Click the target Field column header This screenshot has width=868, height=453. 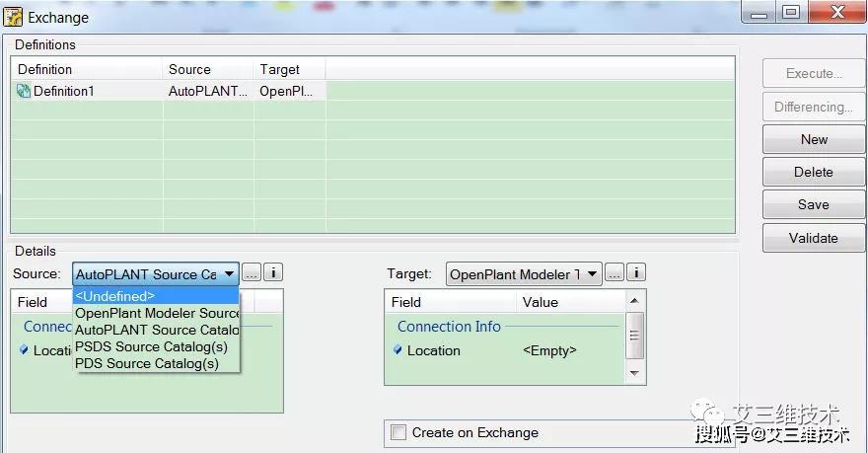click(451, 302)
